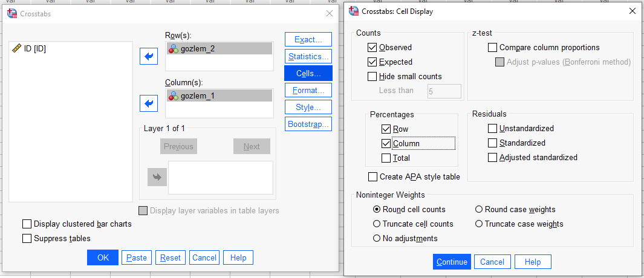Select Round case weights option
This screenshot has height=278, width=644.
479,210
